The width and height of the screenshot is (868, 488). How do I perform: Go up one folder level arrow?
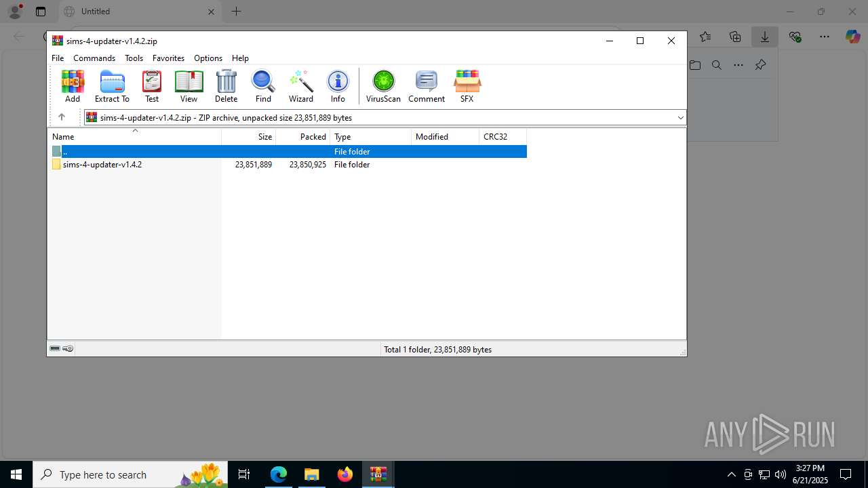(x=61, y=117)
